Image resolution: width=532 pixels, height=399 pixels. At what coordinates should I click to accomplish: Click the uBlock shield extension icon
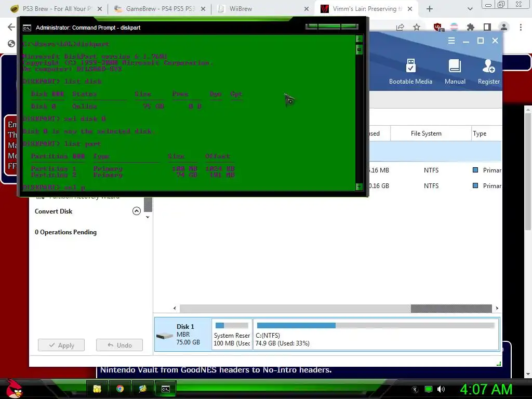438,27
